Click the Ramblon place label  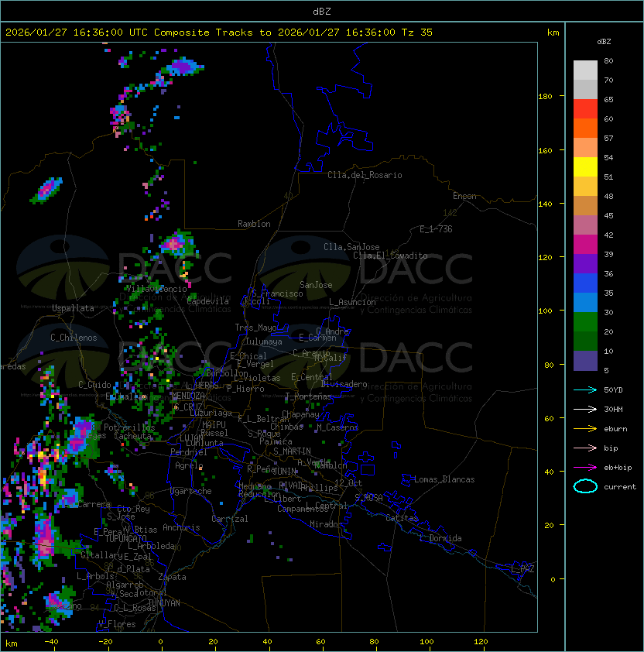tap(254, 224)
